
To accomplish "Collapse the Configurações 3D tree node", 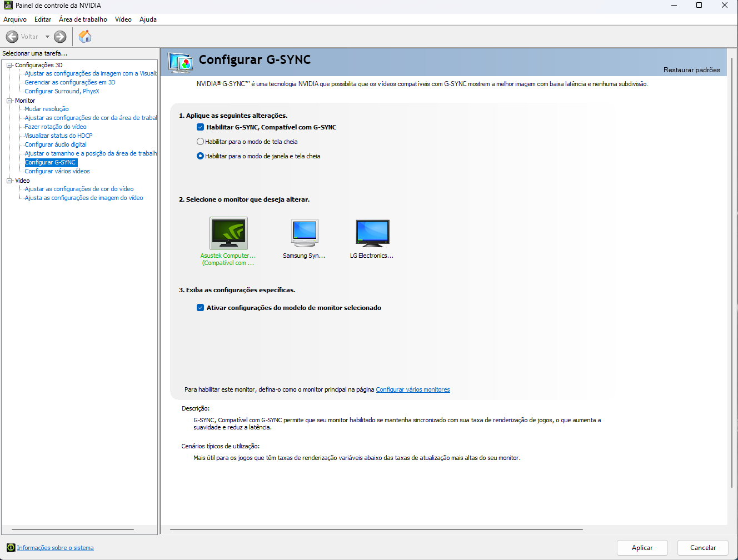I will [x=9, y=65].
